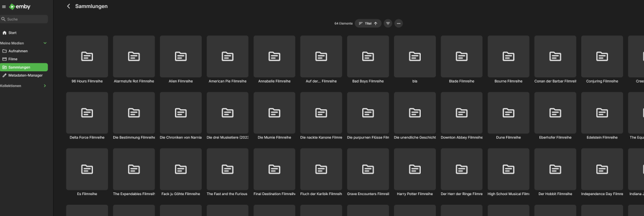The height and width of the screenshot is (216, 644).
Task: Click The Fast and the Furious title
Action: pyautogui.click(x=228, y=194)
